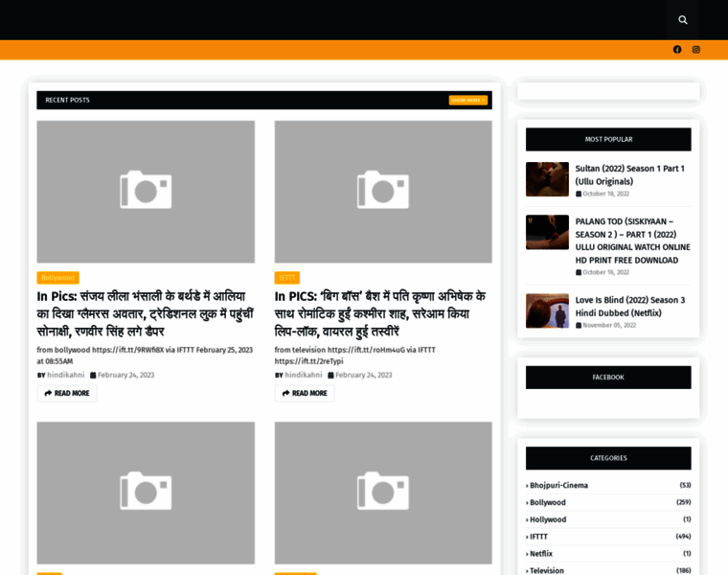
Task: Click the date February 24, 2023 on the IFTTT post
Action: point(364,375)
